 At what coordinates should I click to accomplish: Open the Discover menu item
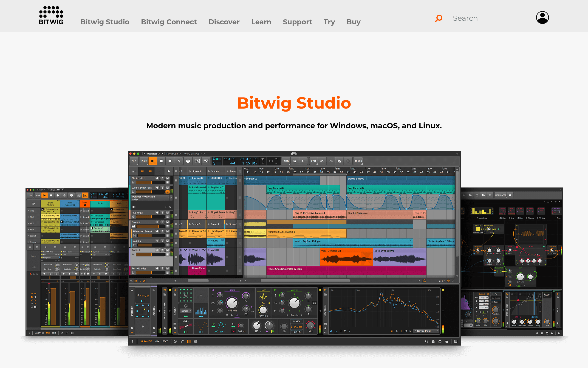coord(224,22)
